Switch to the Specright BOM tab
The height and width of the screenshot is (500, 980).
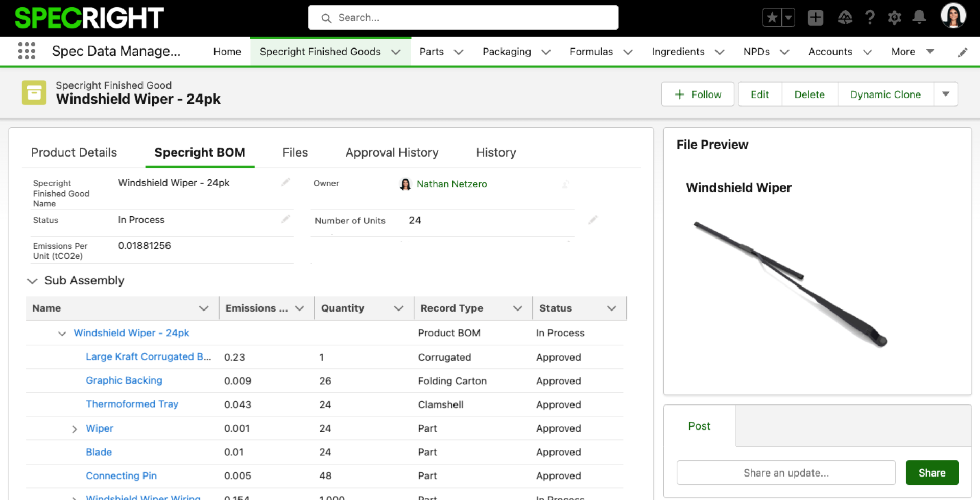tap(200, 152)
